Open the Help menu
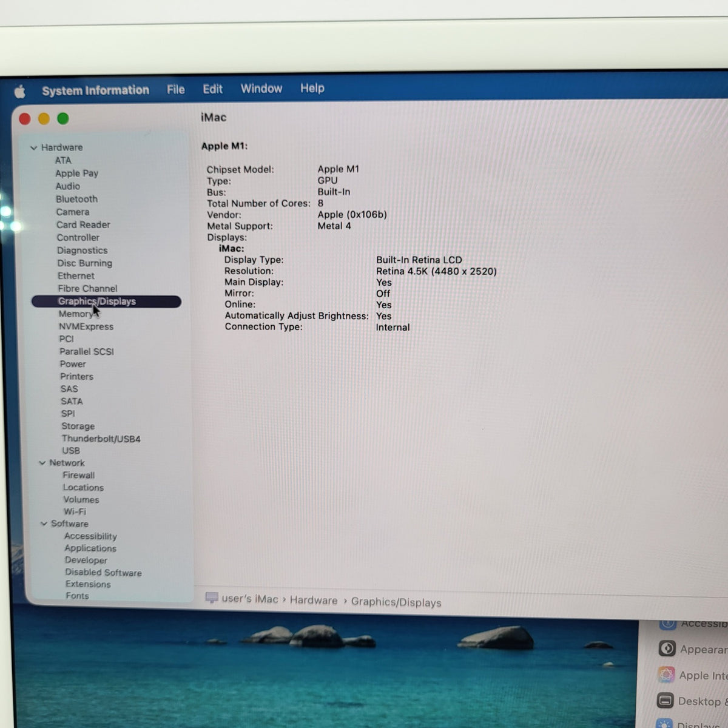Viewport: 728px width, 728px height. (312, 88)
